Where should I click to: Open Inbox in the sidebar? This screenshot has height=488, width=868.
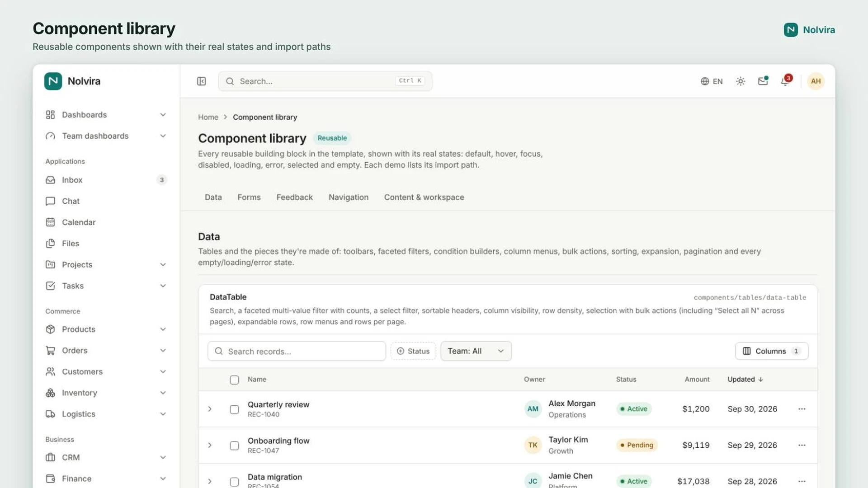106,180
